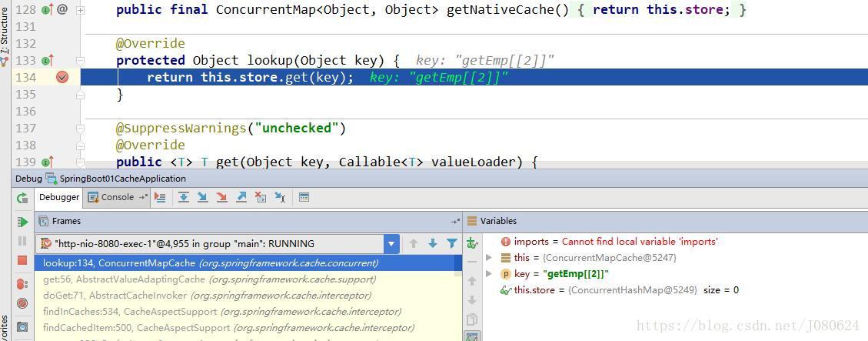Image resolution: width=868 pixels, height=341 pixels.
Task: Collapse lookup method fold on line 133
Action: (80, 61)
